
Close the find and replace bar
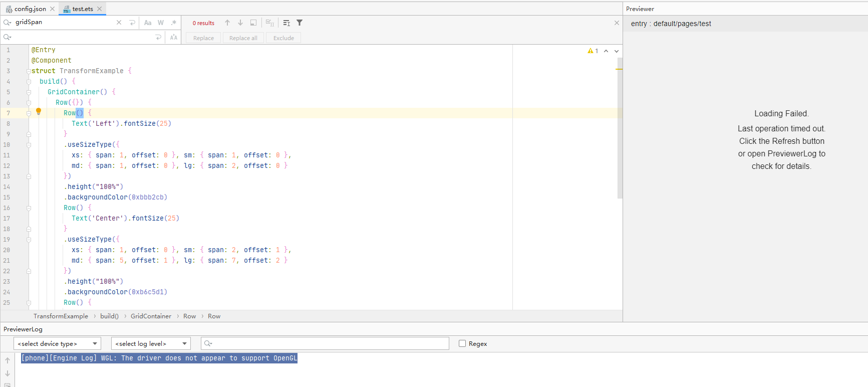[x=617, y=23]
